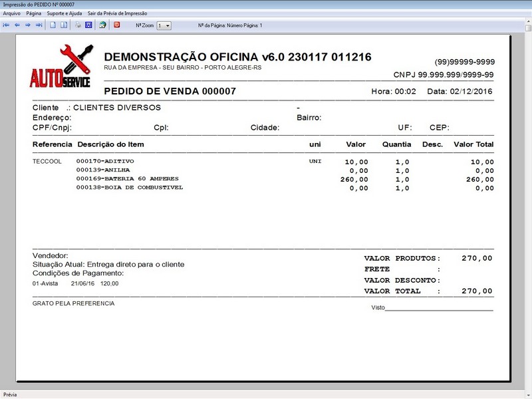
Task: Click red power exit preview icon
Action: click(117, 25)
